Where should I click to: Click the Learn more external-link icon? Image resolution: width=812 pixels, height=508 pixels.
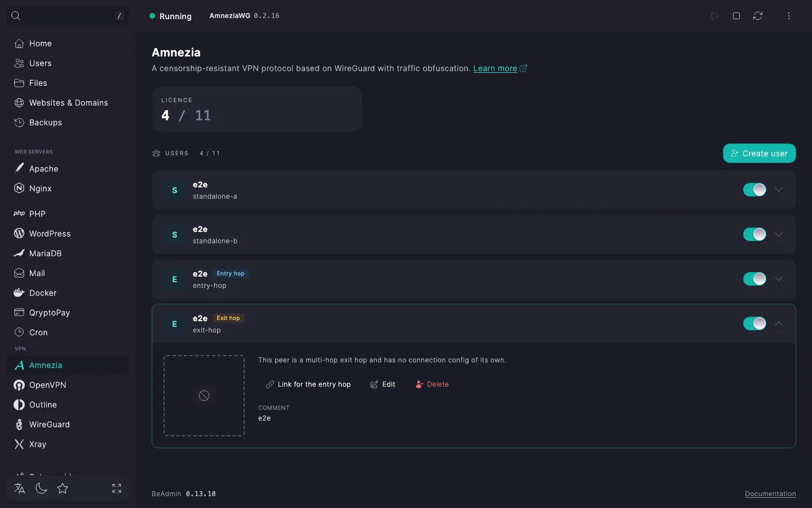coord(523,68)
